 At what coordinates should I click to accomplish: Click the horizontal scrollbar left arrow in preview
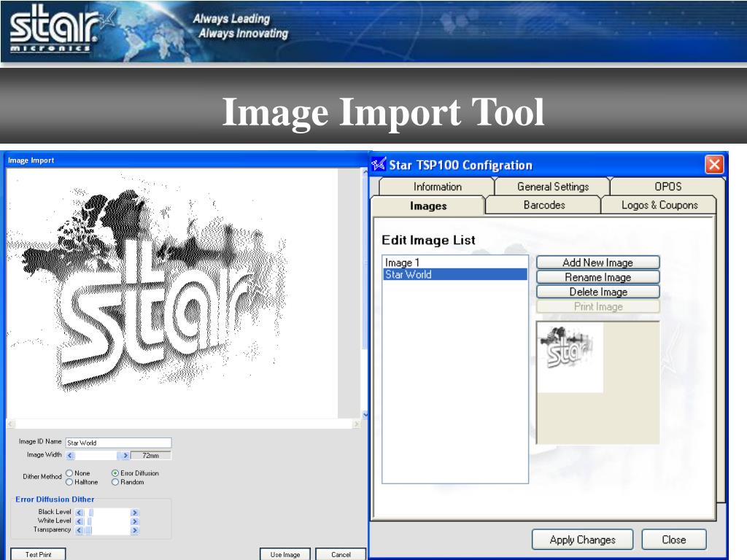click(11, 424)
